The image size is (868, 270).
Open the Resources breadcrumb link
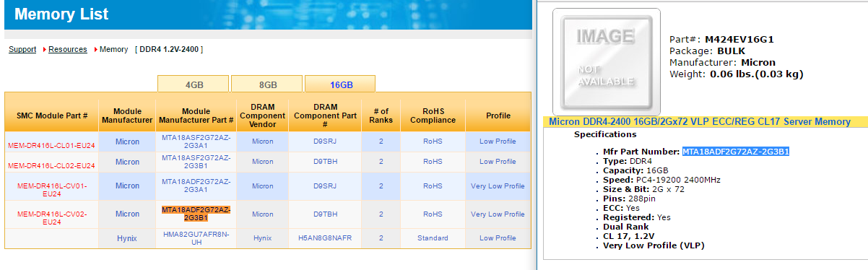coord(68,50)
